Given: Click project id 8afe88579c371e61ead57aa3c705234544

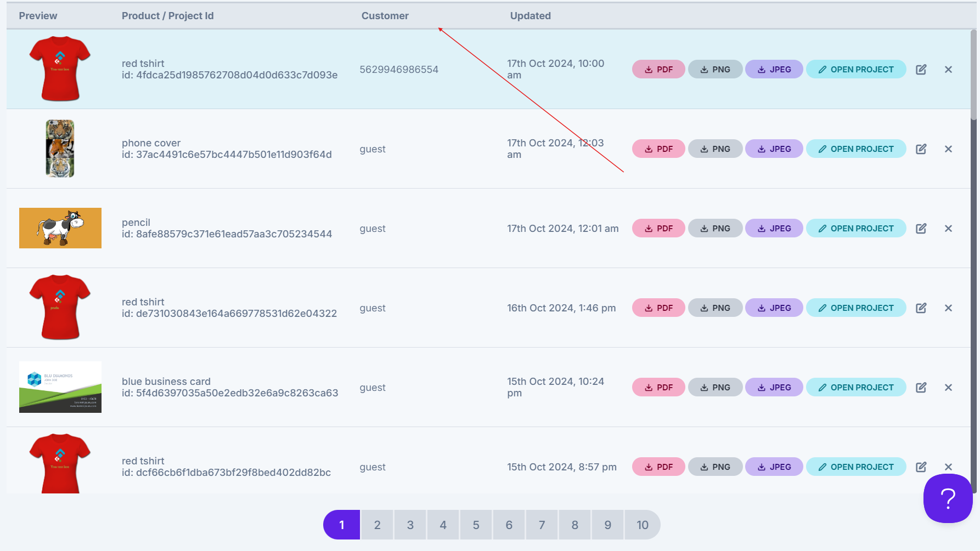Looking at the screenshot, I should [x=227, y=234].
